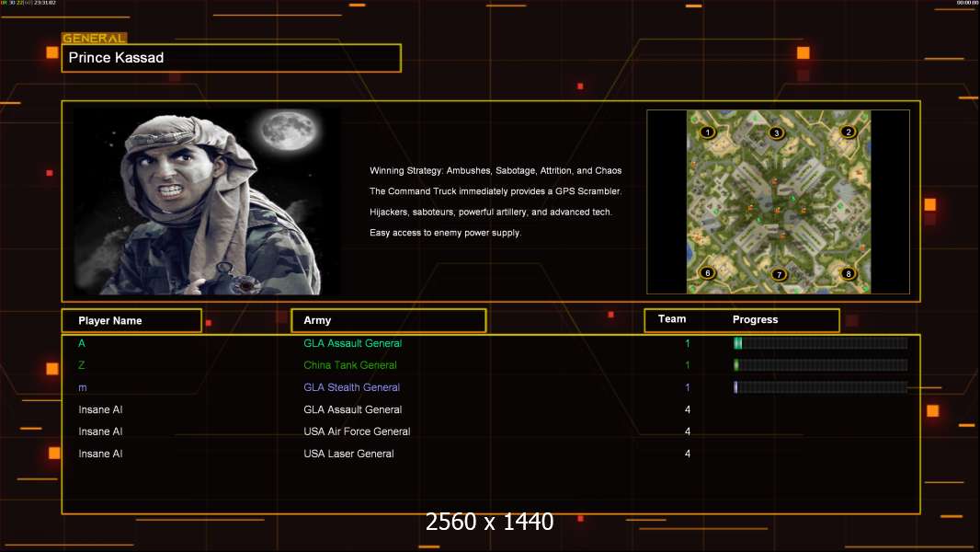Click the Winning Strategy description line
The image size is (980, 552).
[x=496, y=171]
